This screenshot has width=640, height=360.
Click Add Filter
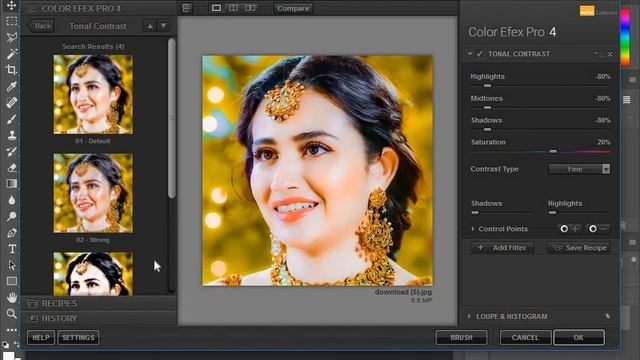[x=503, y=247]
